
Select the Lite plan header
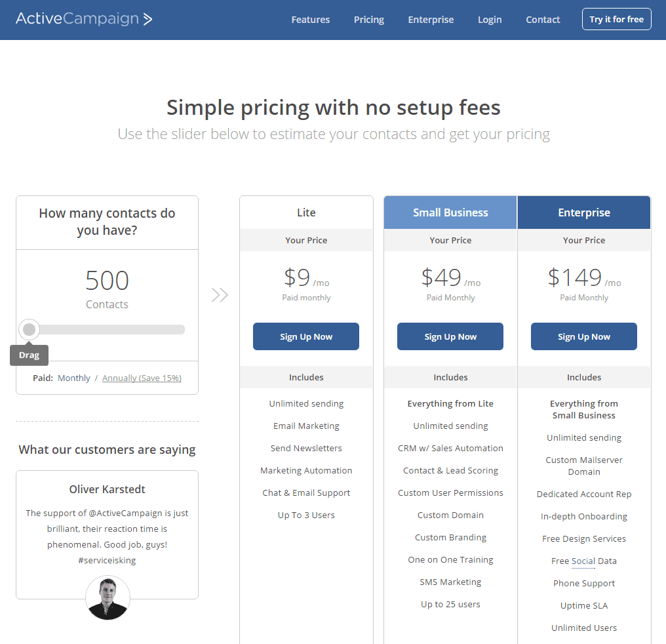pyautogui.click(x=306, y=212)
